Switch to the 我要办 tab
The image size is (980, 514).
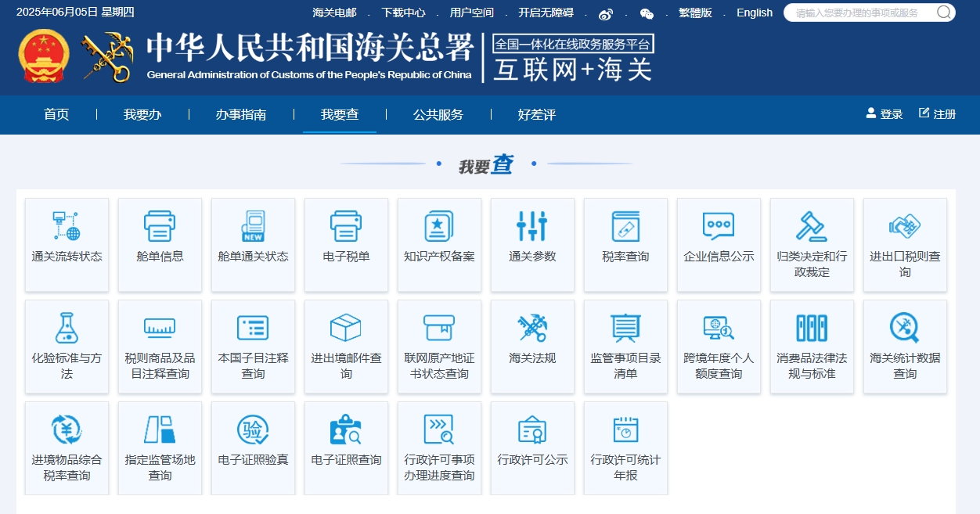[x=142, y=114]
